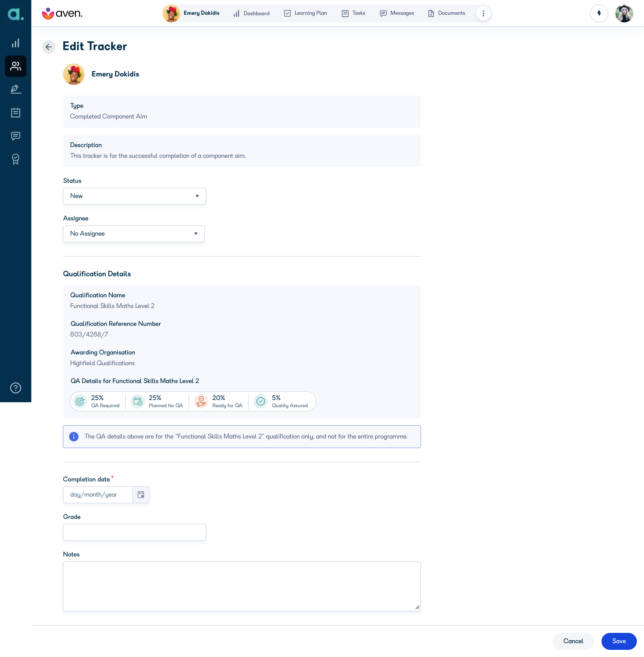Click the aven logo in header
The width and height of the screenshot is (644, 657).
(62, 13)
